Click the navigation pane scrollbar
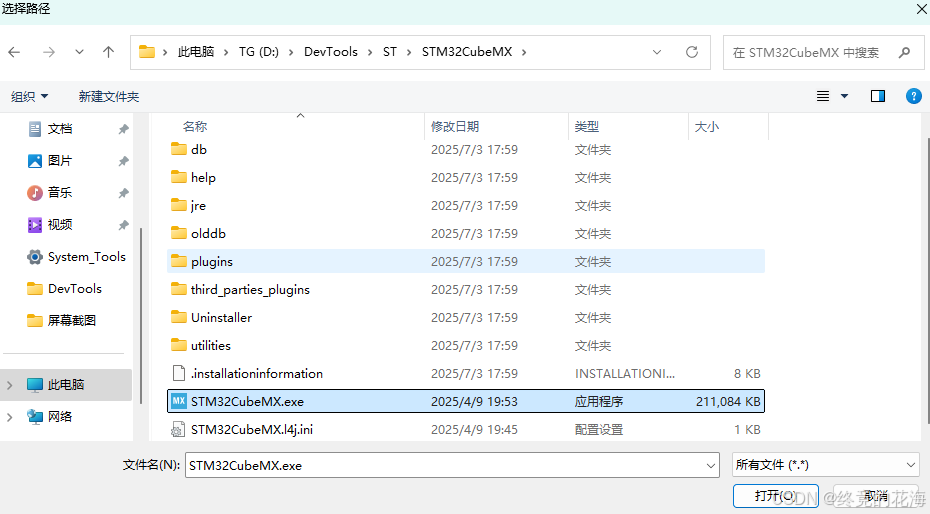Viewport: 930px width, 514px height. coord(141,315)
